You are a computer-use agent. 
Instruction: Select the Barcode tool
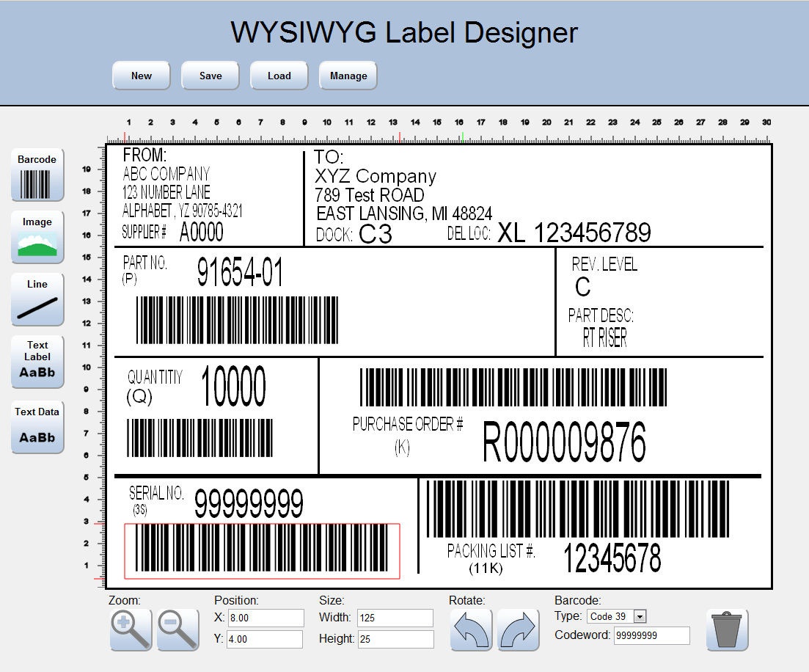37,175
